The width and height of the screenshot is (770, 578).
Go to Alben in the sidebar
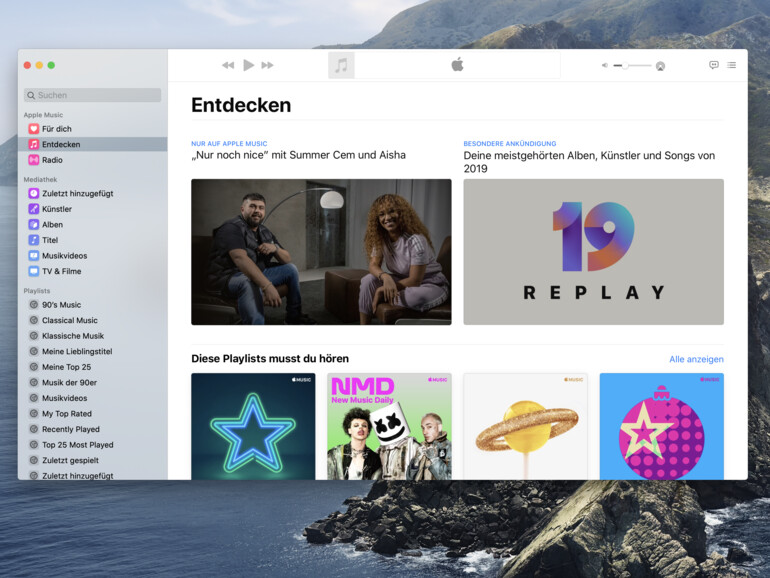[93, 224]
